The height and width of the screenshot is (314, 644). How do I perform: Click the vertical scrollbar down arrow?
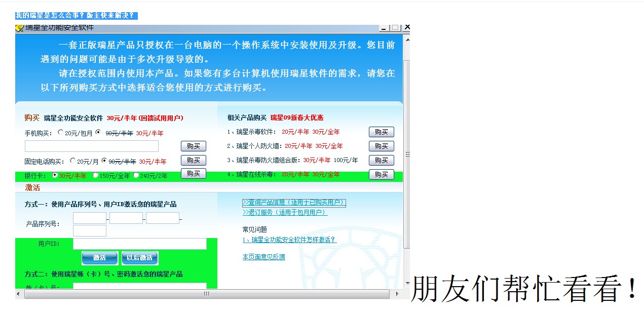click(x=407, y=284)
